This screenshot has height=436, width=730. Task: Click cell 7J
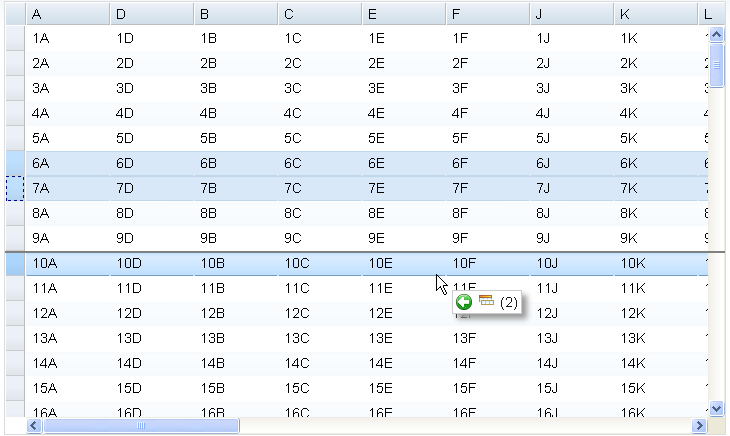(x=572, y=188)
